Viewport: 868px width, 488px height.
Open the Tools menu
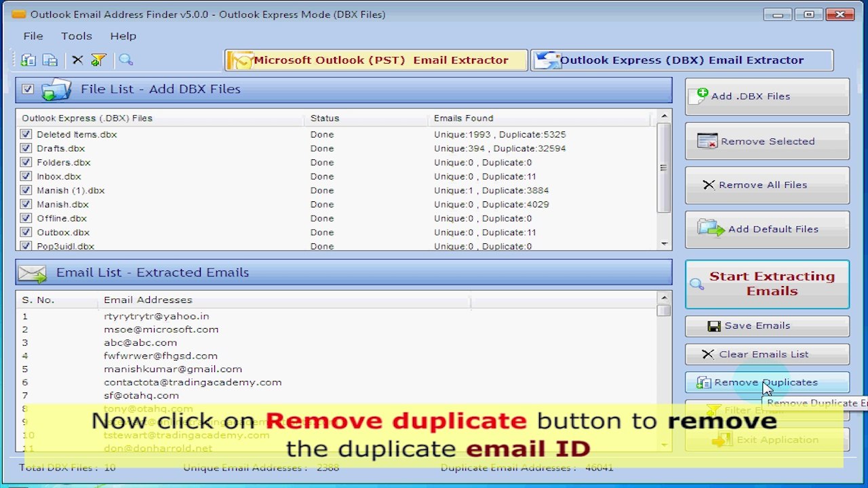click(x=77, y=37)
